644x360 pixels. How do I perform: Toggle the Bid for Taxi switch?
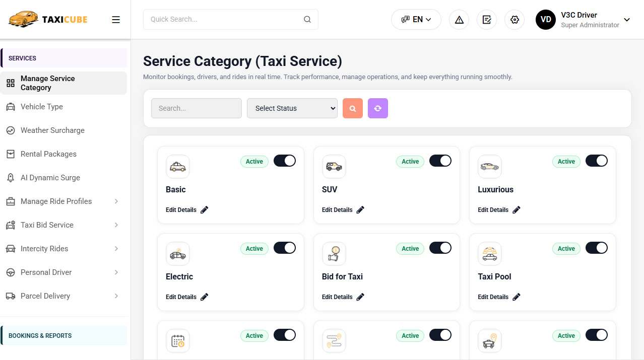click(440, 248)
